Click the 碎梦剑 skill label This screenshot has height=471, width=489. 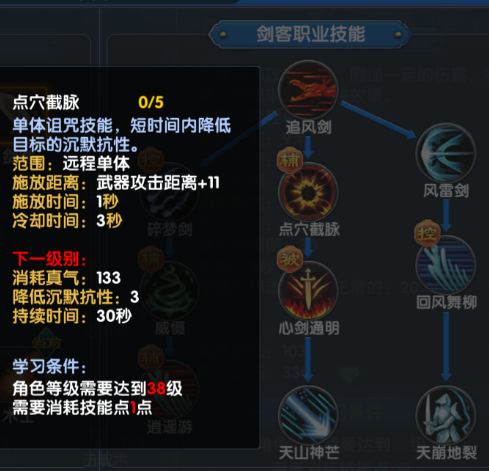click(x=170, y=229)
